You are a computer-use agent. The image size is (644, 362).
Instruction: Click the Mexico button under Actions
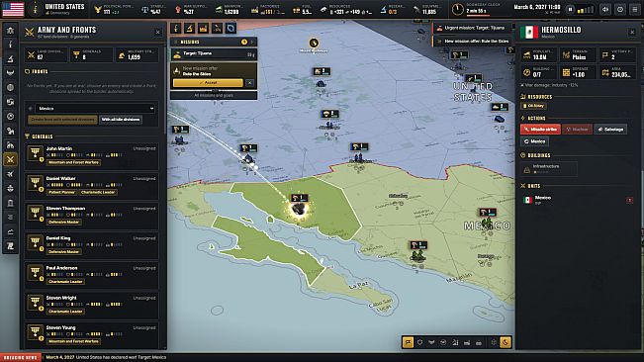click(x=534, y=141)
